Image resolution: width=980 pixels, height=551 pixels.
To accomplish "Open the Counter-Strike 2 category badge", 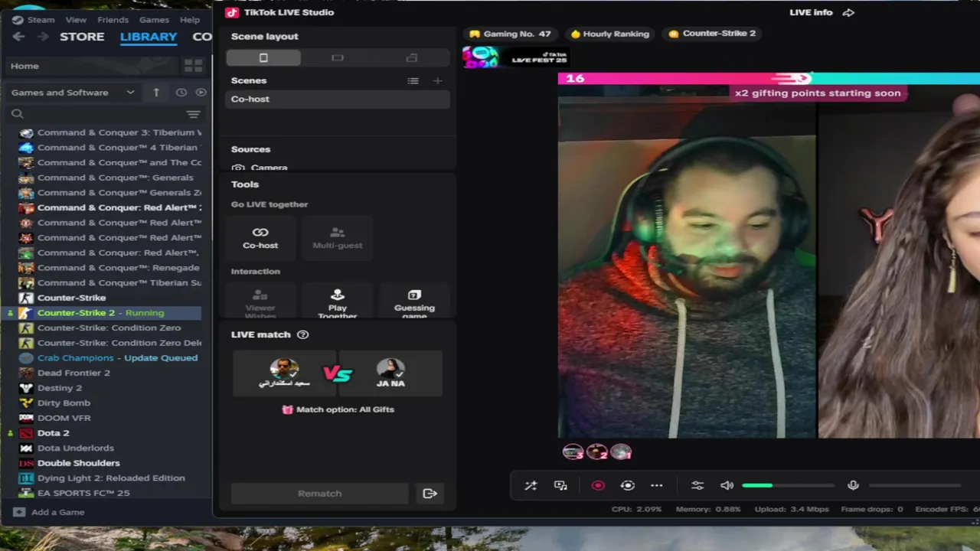I will point(712,34).
